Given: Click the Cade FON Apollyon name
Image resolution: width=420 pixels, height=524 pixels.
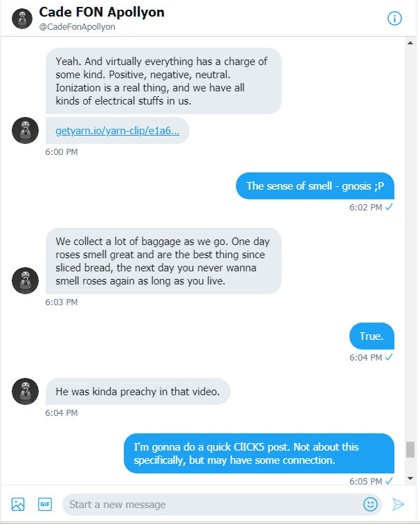Looking at the screenshot, I should point(102,12).
